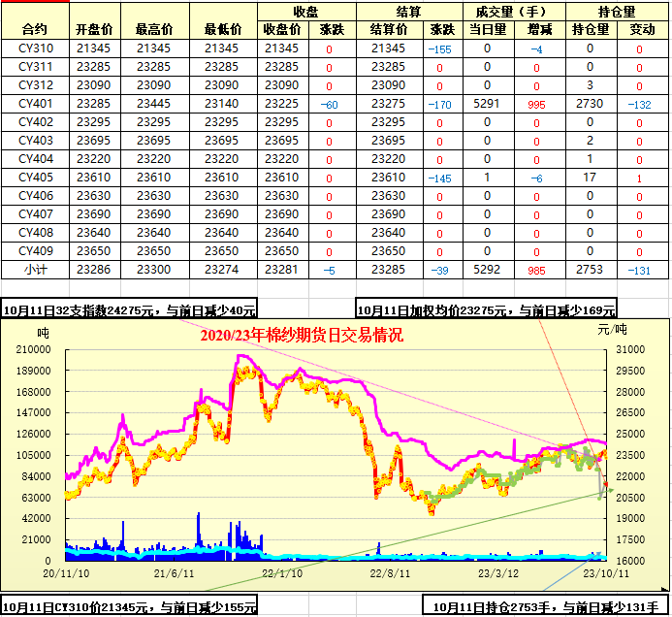Click the CY401 contract cell
This screenshot has height=617, width=672.
tap(34, 103)
